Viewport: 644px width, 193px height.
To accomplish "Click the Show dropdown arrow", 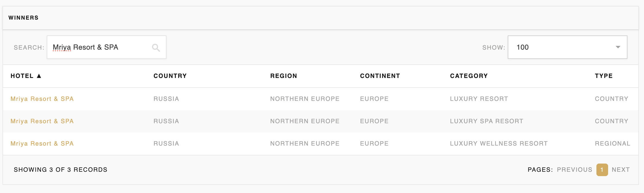I will pos(618,47).
